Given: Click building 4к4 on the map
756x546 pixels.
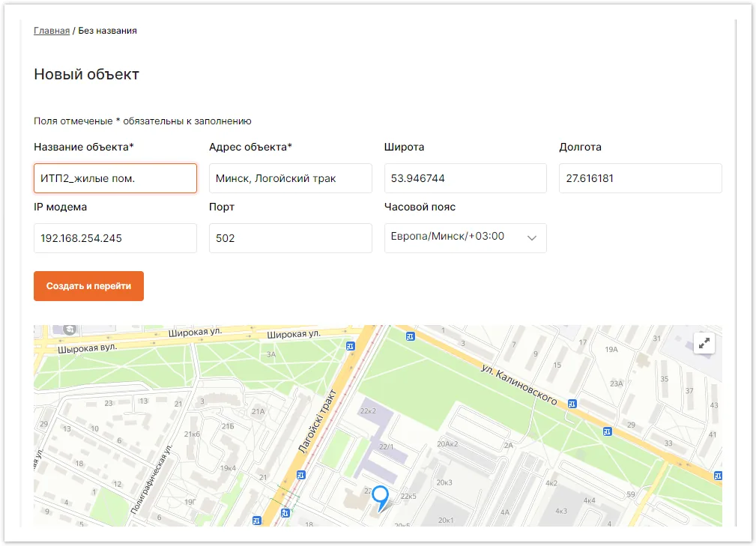Looking at the screenshot, I should (x=589, y=501).
